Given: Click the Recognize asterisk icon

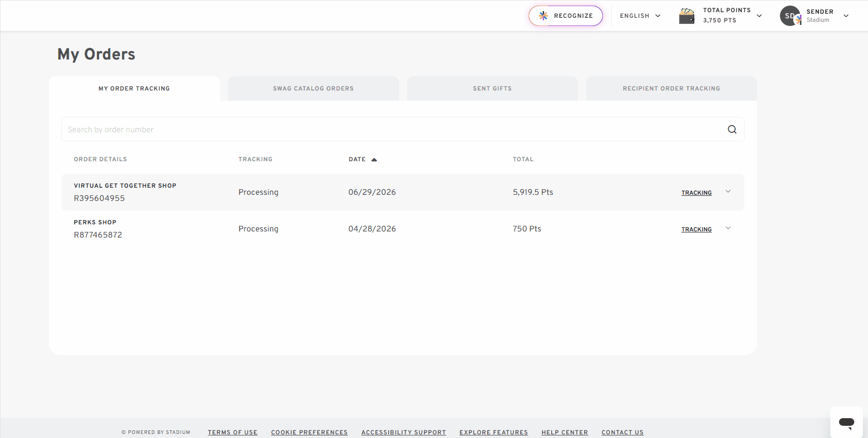Looking at the screenshot, I should [543, 16].
